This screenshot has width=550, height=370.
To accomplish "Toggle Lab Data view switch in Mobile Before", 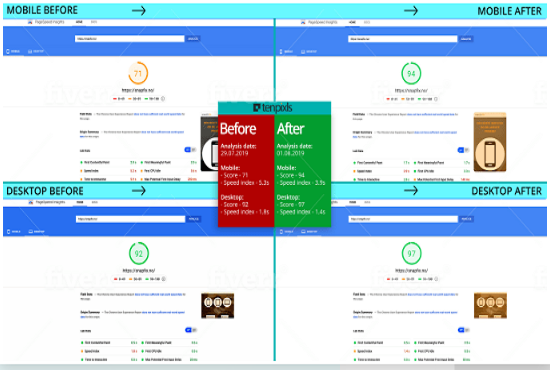I will pyautogui.click(x=190, y=150).
